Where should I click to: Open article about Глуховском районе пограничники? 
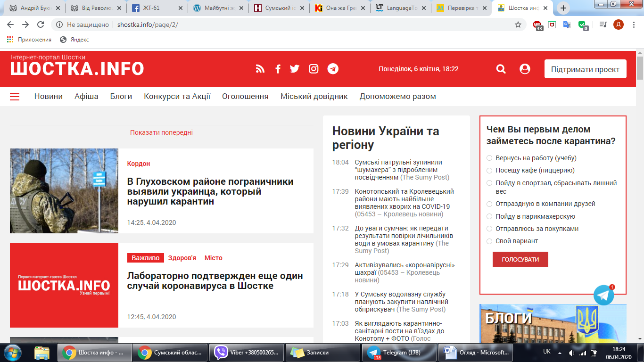coord(210,191)
